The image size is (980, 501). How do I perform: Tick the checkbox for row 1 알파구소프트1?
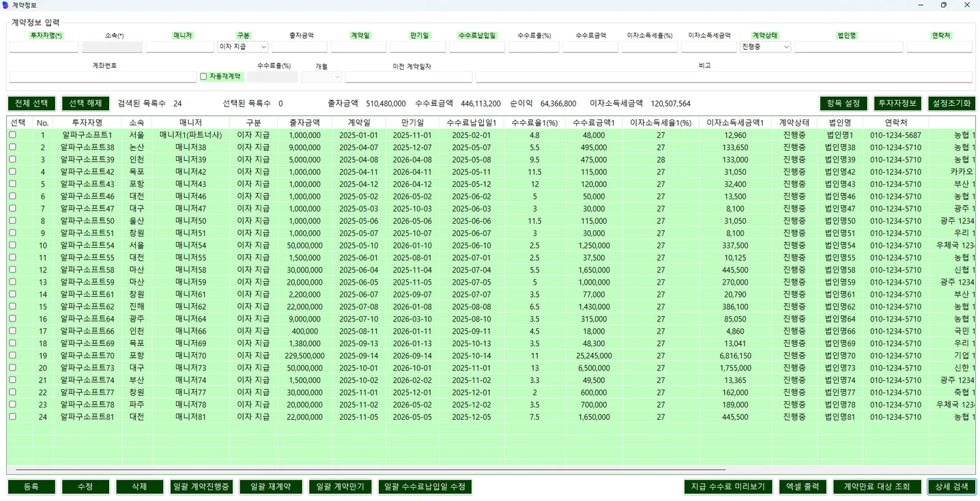pos(12,135)
